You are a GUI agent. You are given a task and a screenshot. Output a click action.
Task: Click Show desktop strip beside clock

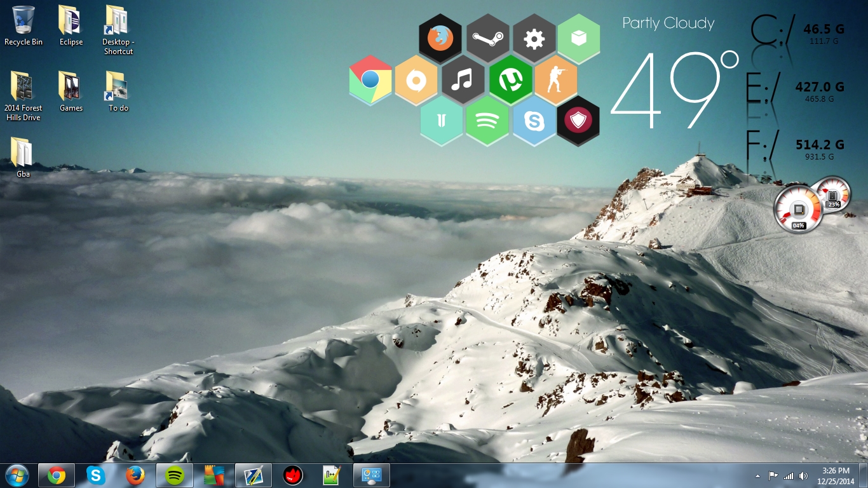click(864, 476)
